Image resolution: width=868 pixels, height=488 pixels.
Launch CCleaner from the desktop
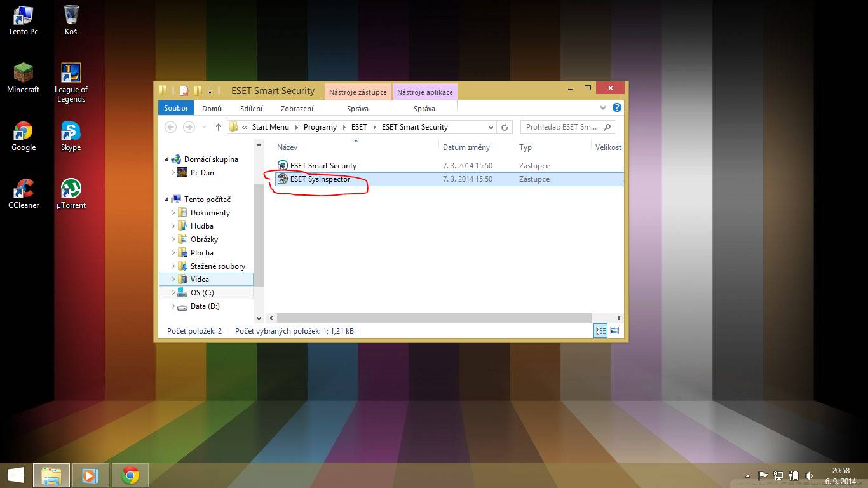[23, 194]
